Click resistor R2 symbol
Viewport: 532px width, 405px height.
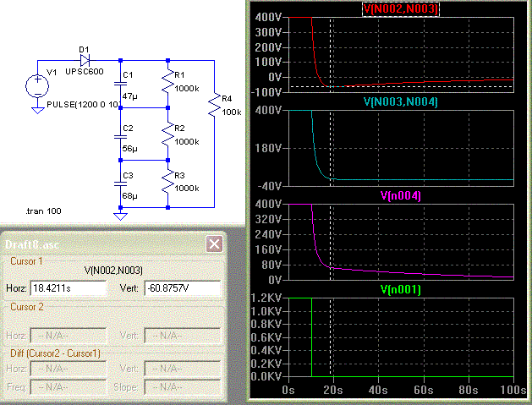coord(167,133)
